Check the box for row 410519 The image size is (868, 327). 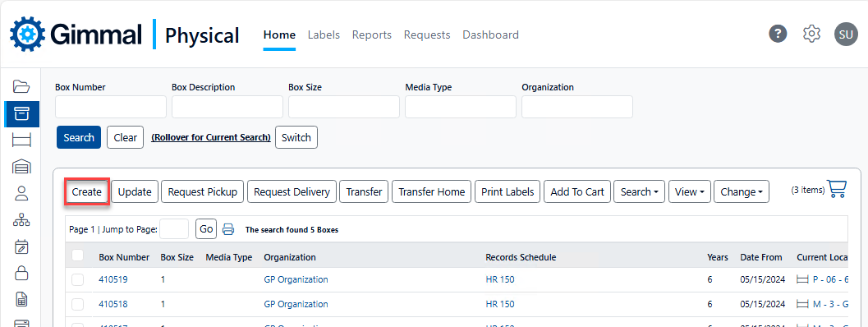point(77,280)
